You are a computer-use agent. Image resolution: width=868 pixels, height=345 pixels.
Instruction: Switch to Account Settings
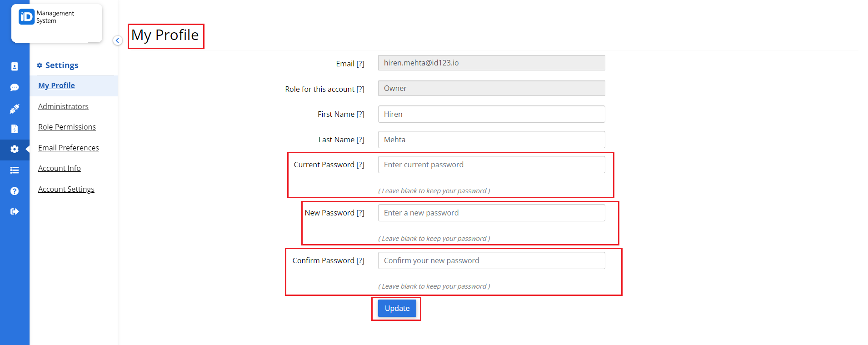pos(66,189)
